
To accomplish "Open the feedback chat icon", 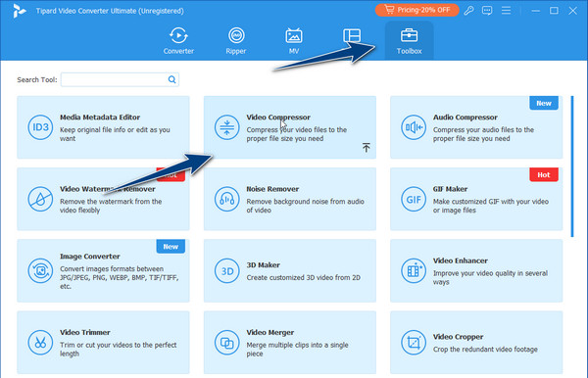I will coord(487,11).
